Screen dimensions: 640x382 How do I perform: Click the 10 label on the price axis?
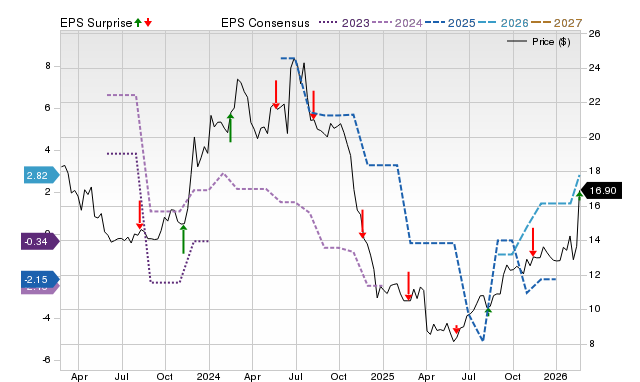click(x=595, y=309)
